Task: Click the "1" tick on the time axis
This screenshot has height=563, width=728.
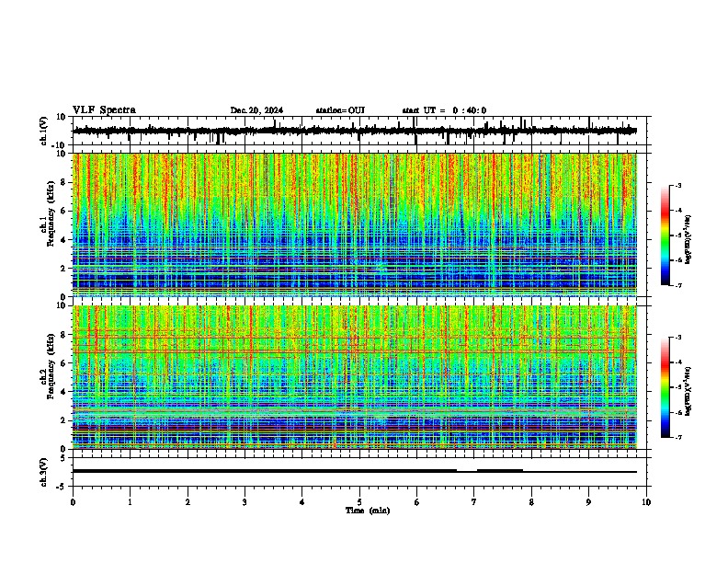Action: click(130, 502)
